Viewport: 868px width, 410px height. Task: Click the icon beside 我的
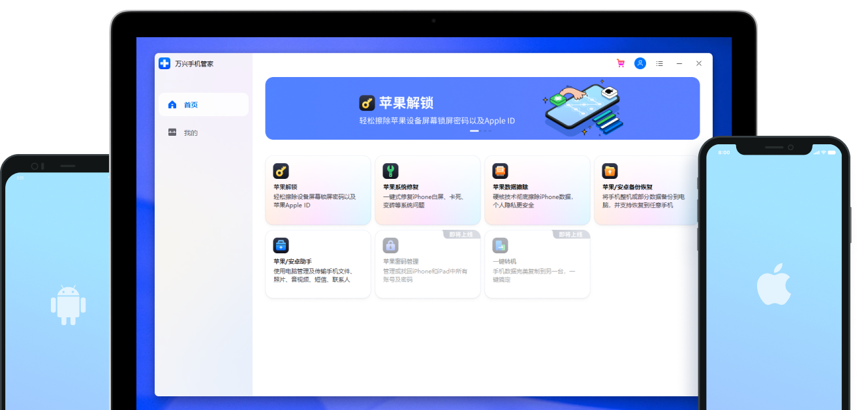pos(172,133)
